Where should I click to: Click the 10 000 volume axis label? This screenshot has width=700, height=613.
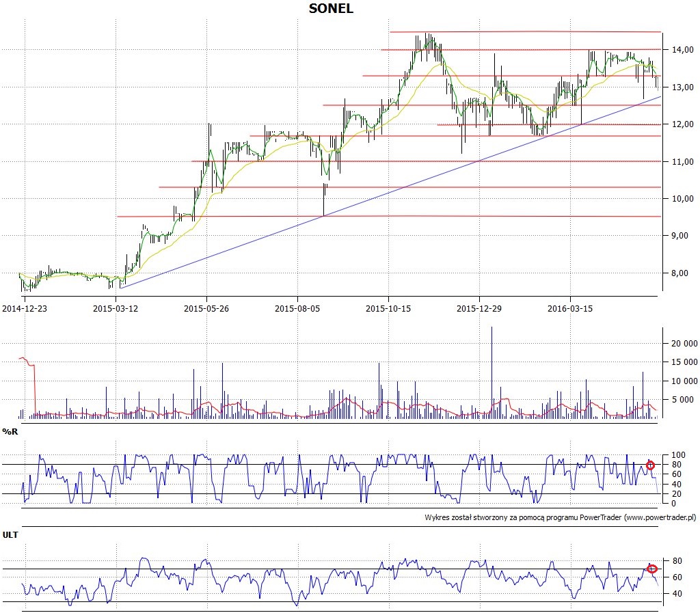(684, 381)
